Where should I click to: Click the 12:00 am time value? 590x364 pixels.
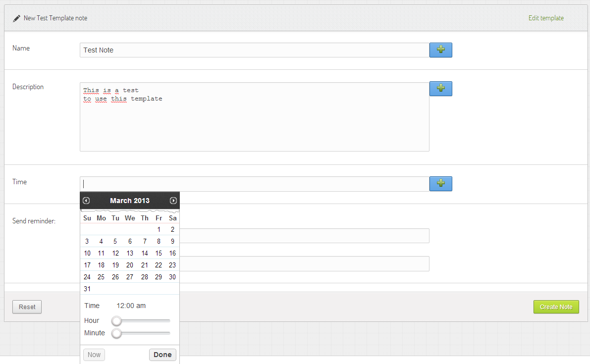(131, 306)
